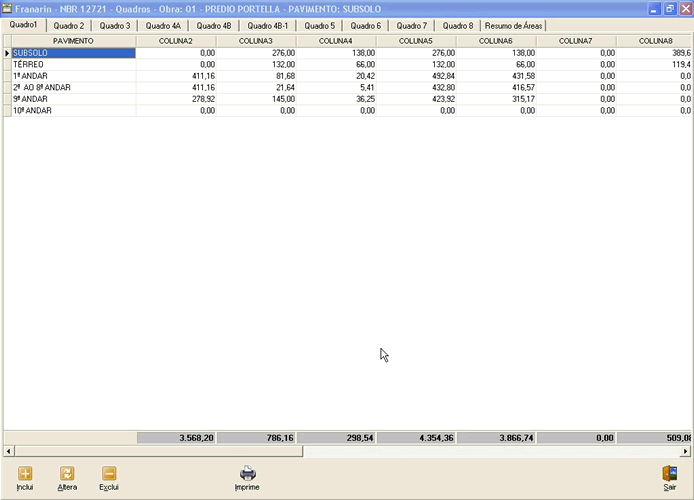694x500 pixels.
Task: Click the cell with value 389,6
Action: 654,53
